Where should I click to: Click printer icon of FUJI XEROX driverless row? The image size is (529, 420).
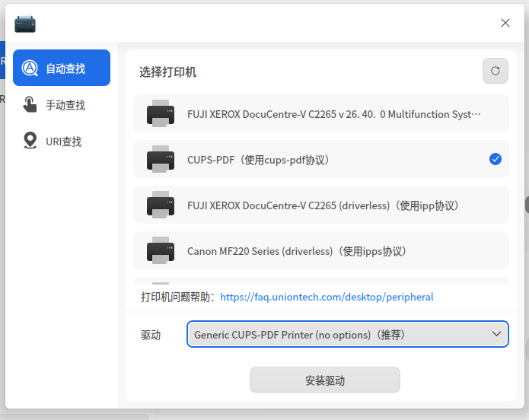pos(161,205)
